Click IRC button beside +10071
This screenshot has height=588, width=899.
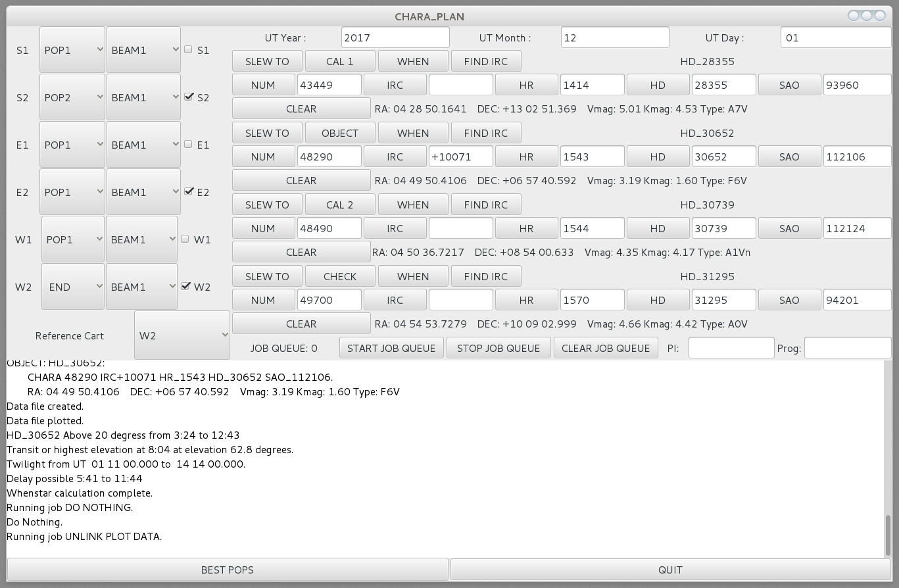(x=395, y=157)
